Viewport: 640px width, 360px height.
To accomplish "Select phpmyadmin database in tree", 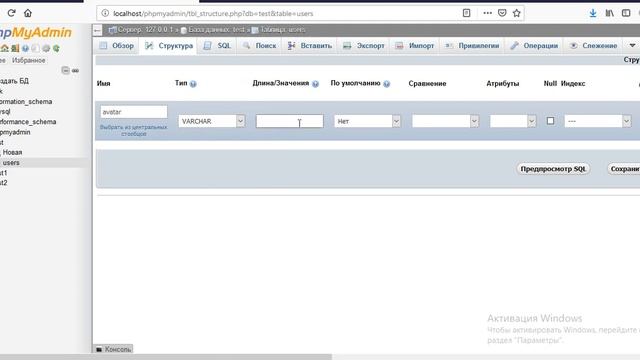I will tap(15, 132).
